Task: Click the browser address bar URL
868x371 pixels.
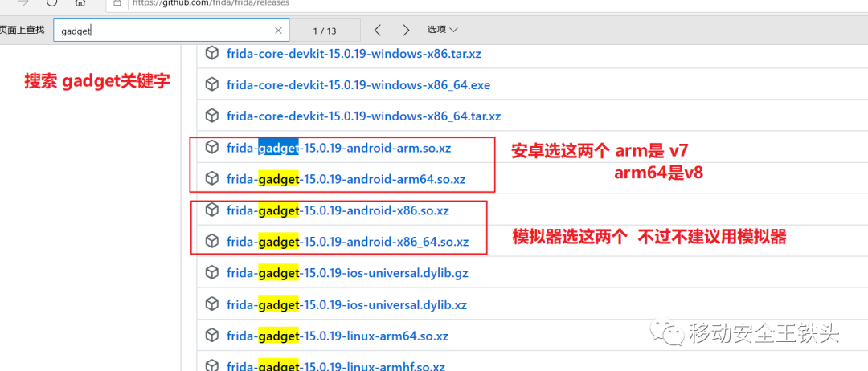Action: pos(211,2)
